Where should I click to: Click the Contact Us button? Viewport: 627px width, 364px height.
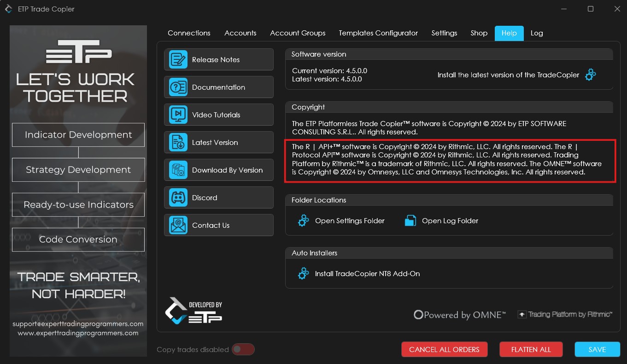click(219, 225)
